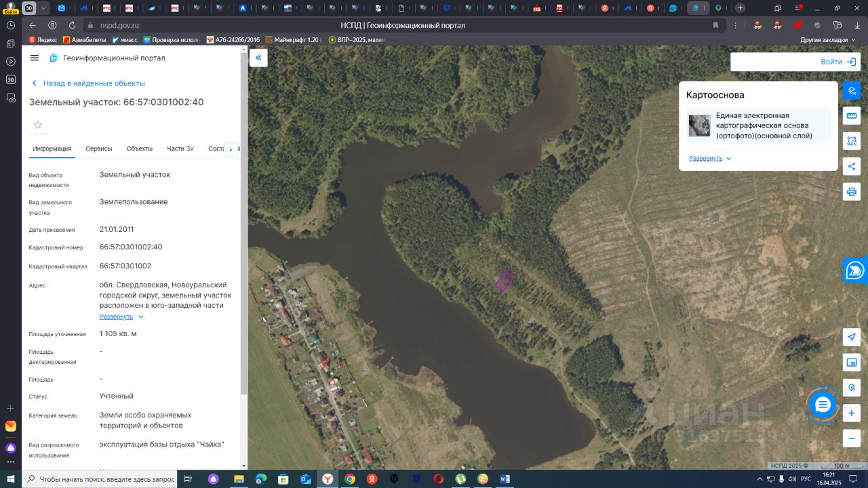
Task: Print the map using printer icon
Action: (852, 192)
